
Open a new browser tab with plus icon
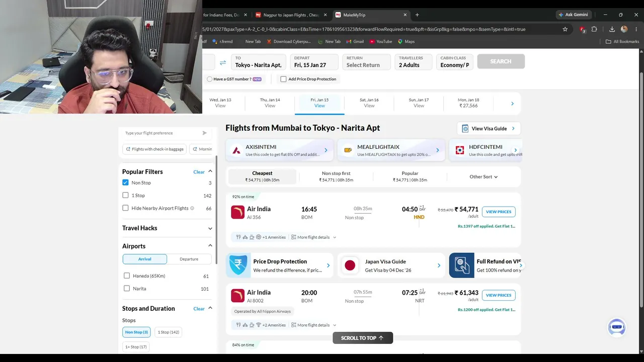(x=417, y=15)
